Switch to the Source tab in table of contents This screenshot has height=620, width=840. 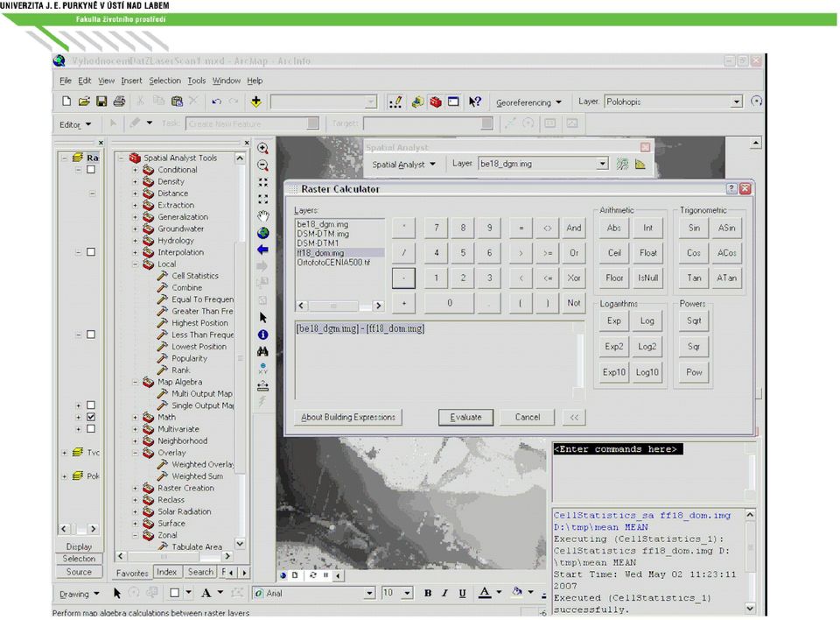click(x=79, y=572)
